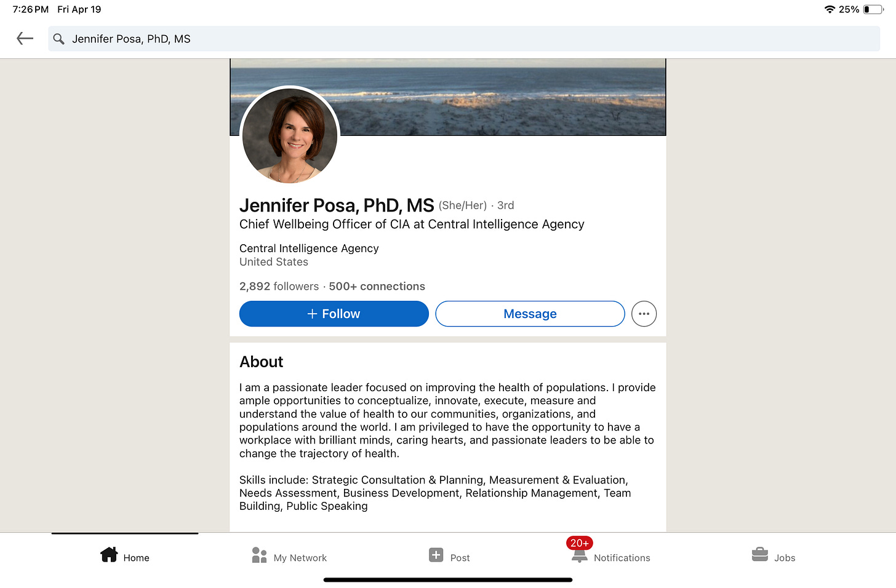
Task: View the beach cover banner image
Action: pos(448,97)
